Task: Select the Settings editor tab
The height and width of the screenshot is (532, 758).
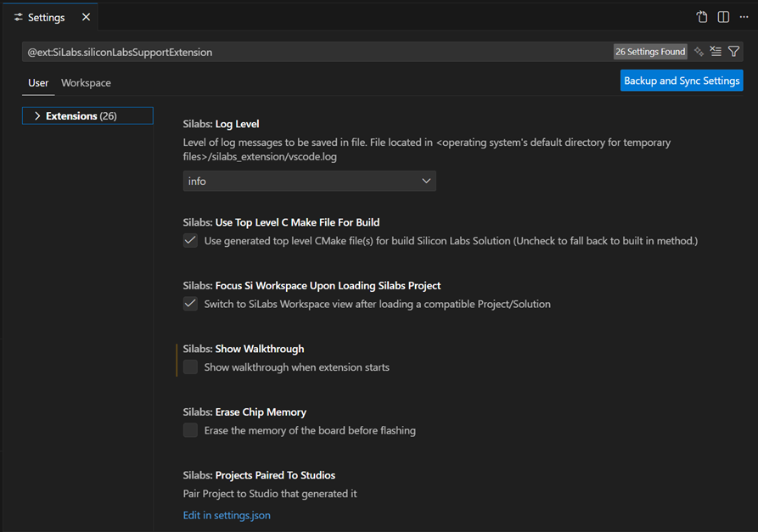Action: click(x=50, y=17)
